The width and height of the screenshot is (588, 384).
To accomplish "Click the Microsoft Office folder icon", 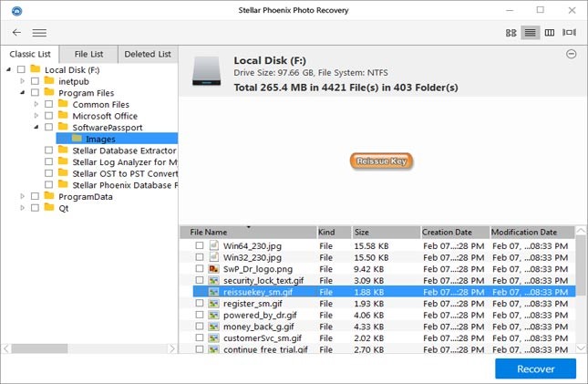I will (x=63, y=115).
